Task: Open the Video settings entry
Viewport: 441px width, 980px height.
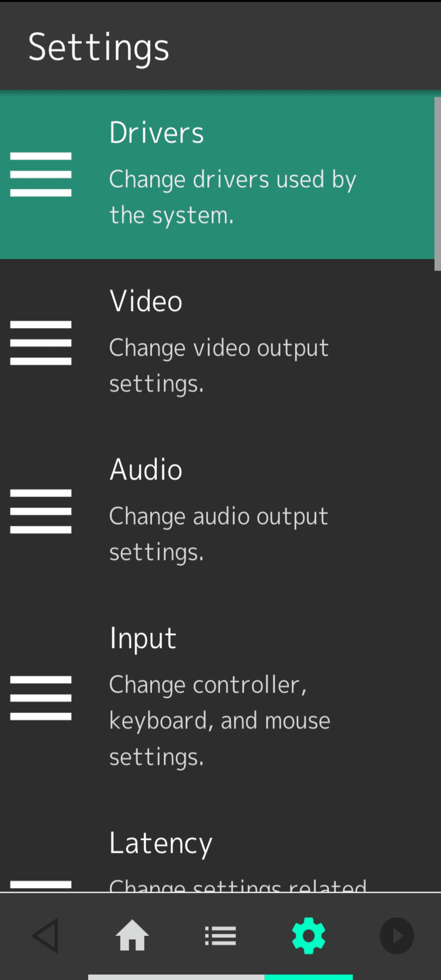Action: coord(146,301)
